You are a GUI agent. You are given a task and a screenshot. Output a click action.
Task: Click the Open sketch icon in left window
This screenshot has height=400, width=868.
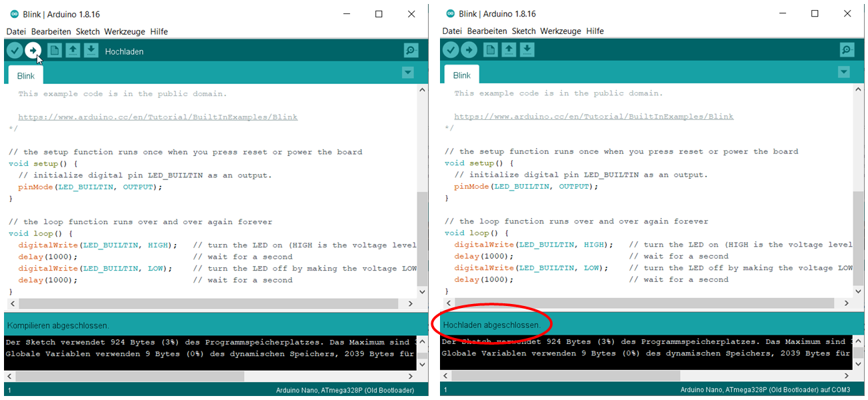click(x=73, y=49)
